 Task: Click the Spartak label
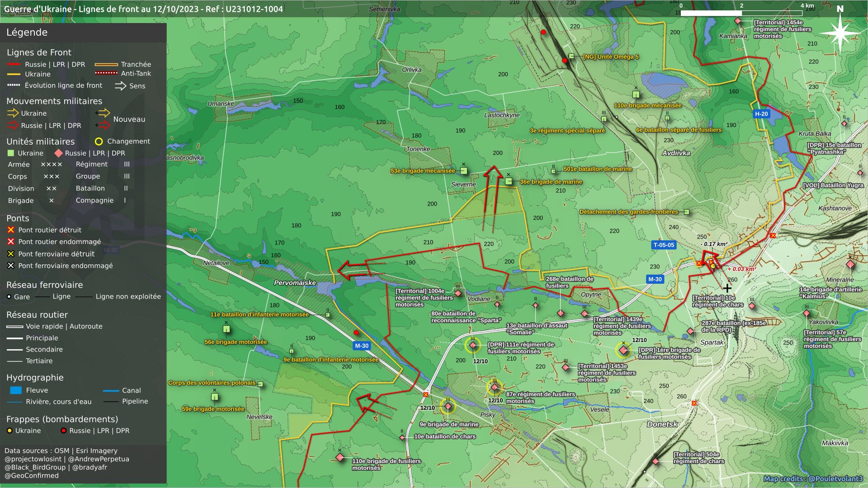pos(712,343)
